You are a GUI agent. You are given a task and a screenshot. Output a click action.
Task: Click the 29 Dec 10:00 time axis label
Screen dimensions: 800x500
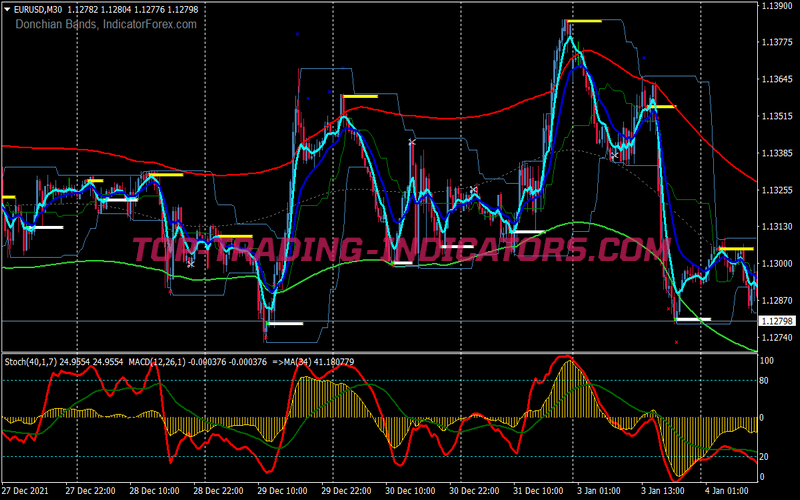[x=282, y=491]
